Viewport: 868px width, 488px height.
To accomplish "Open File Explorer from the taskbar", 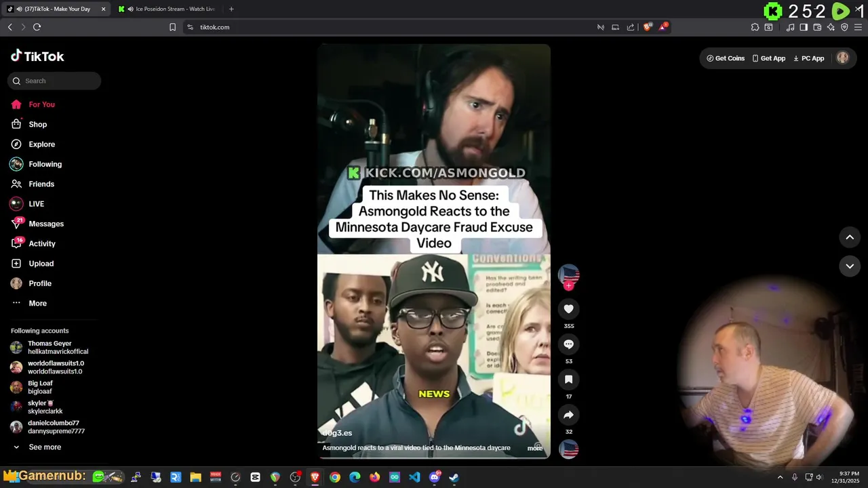I will pos(195,477).
